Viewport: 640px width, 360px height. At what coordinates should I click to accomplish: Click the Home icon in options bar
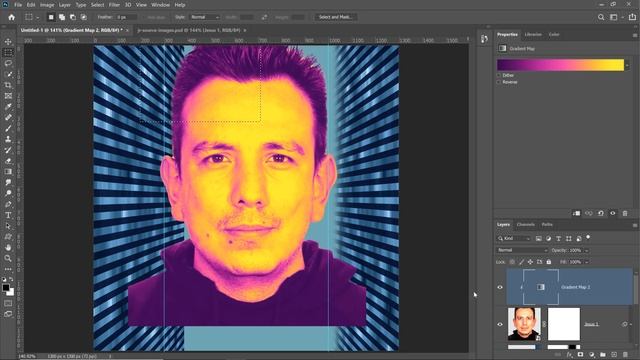pyautogui.click(x=11, y=17)
